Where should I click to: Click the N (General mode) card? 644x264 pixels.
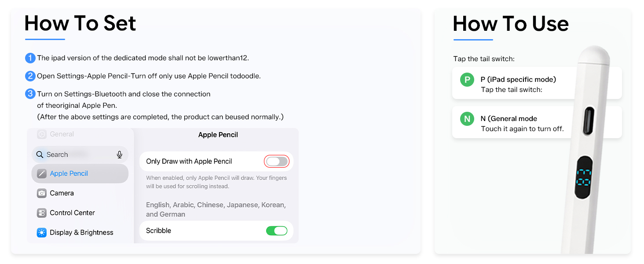click(x=537, y=122)
